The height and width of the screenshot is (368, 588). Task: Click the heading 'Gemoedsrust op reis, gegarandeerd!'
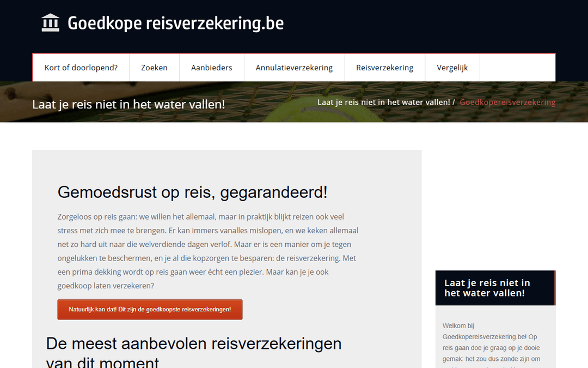192,192
